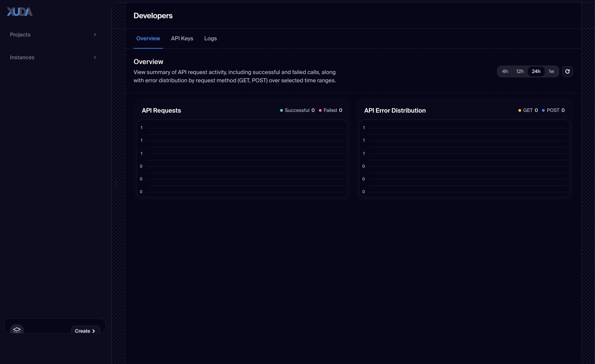The height and width of the screenshot is (364, 595).
Task: Click the API Requests chart title
Action: pos(161,110)
